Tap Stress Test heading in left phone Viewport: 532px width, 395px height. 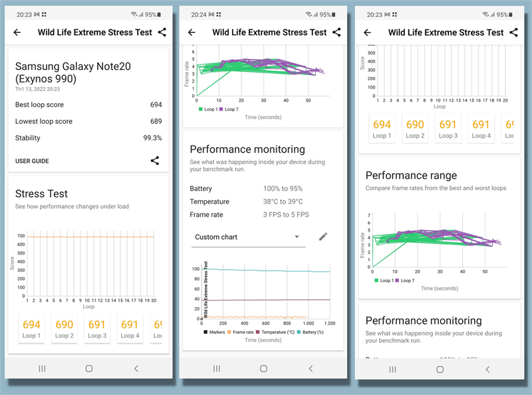(x=41, y=194)
